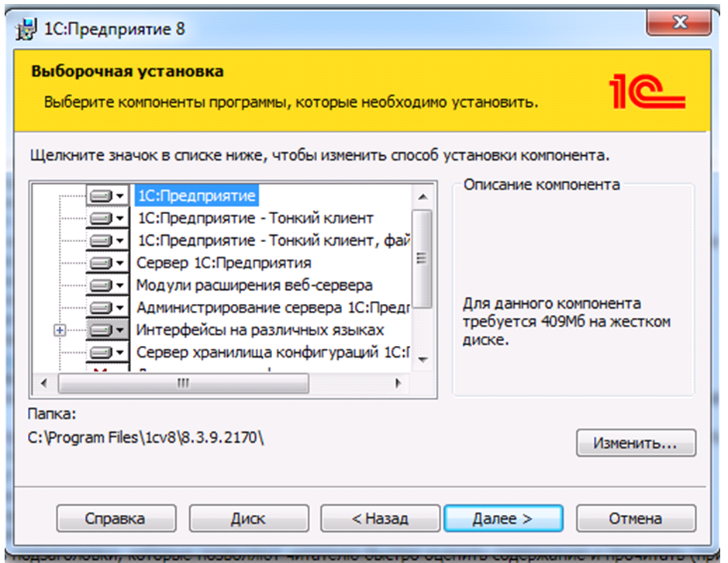
Task: Open install icon for Администрирование сервера
Action: tap(107, 308)
